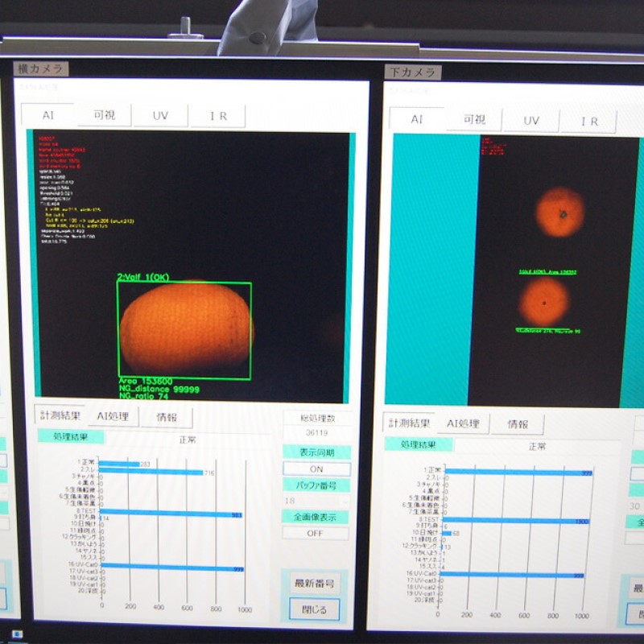The image size is (644, 644).
Task: Open 情報 tab in 横カメラ panel
Action: point(167,417)
